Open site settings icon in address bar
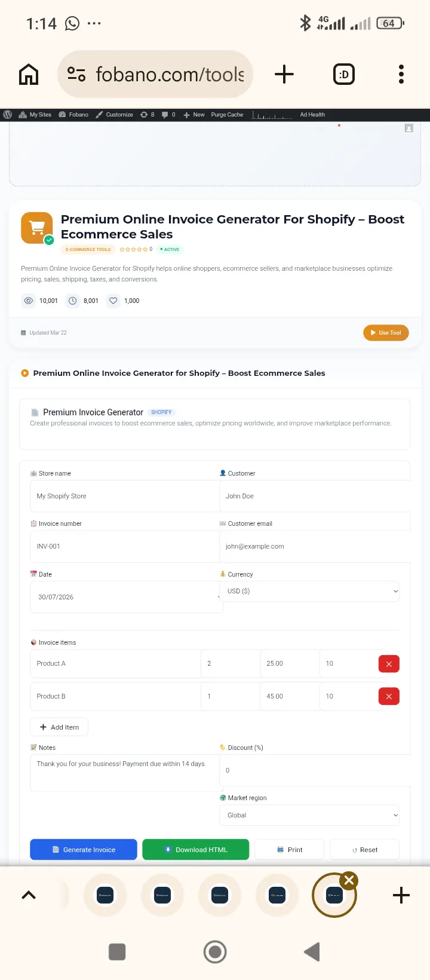430x980 pixels. pos(76,74)
